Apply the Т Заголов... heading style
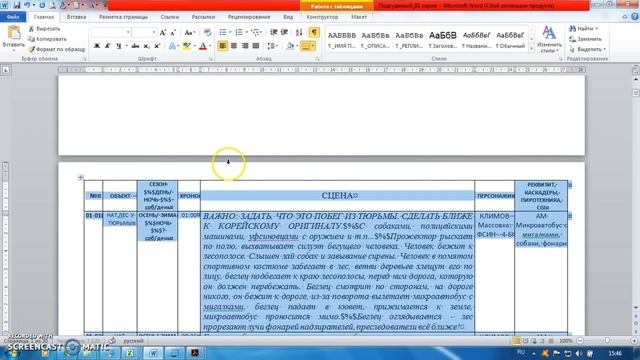The height and width of the screenshot is (360, 640). tap(443, 40)
